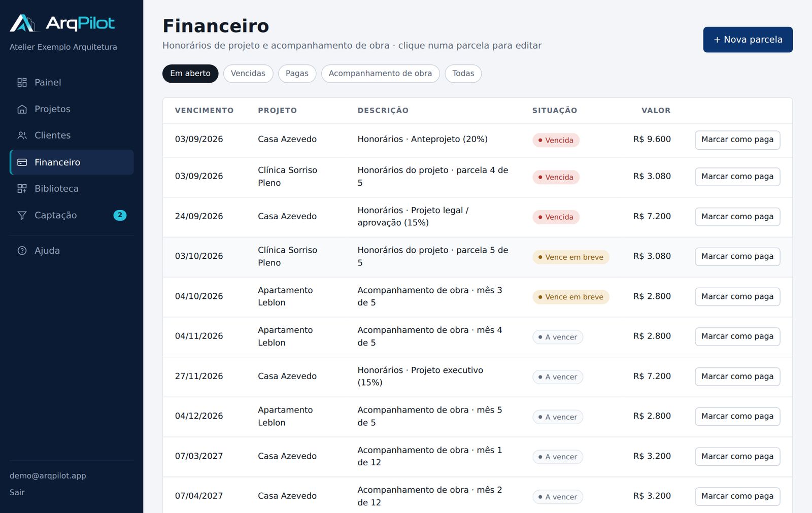Mark Projeto legal / aprovação installment as paid
The height and width of the screenshot is (513, 812).
tap(737, 217)
